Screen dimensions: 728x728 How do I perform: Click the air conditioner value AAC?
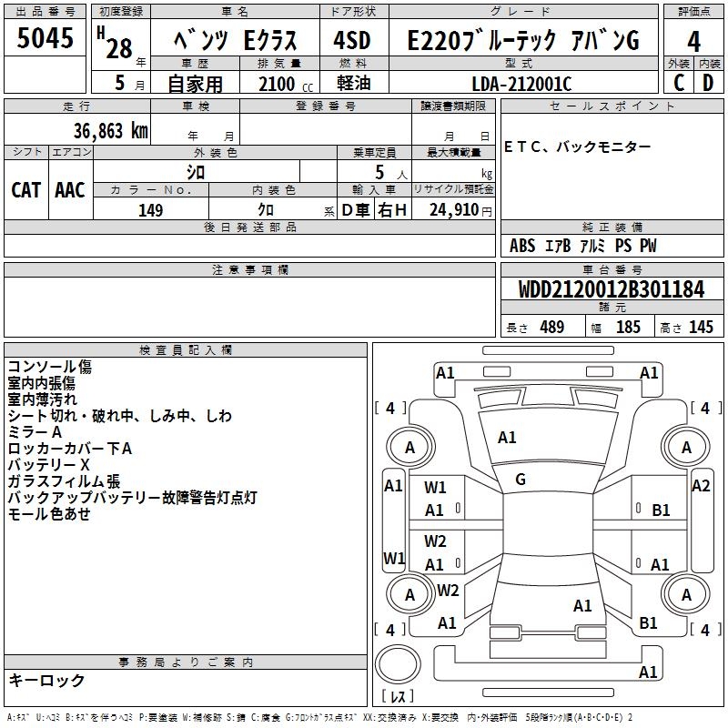click(x=70, y=190)
